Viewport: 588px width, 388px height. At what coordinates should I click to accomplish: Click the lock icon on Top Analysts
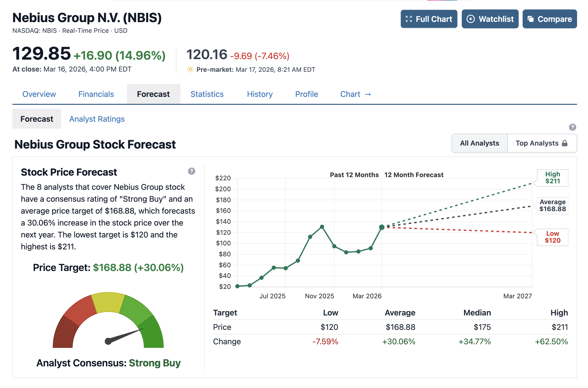click(x=565, y=143)
